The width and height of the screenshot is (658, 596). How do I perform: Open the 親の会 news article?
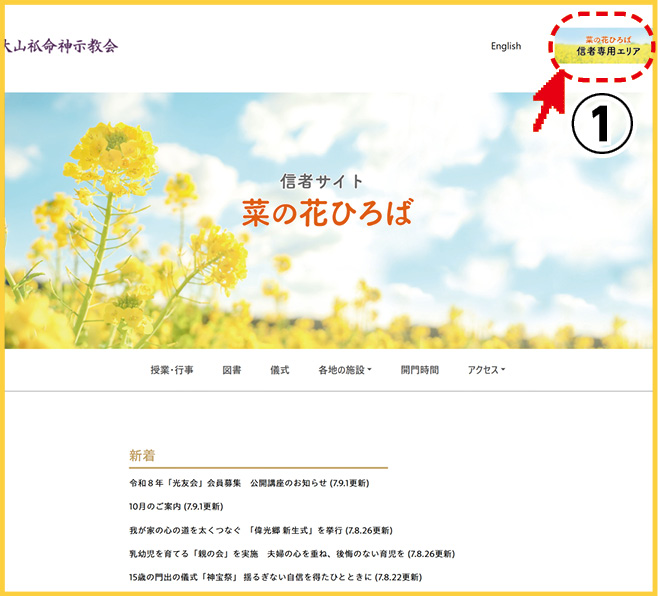click(291, 553)
